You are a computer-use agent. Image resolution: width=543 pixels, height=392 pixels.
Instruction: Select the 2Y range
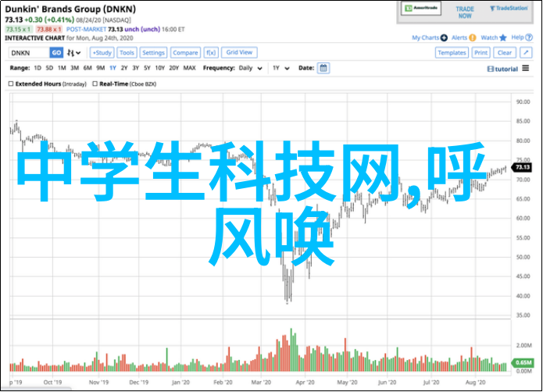coord(124,68)
